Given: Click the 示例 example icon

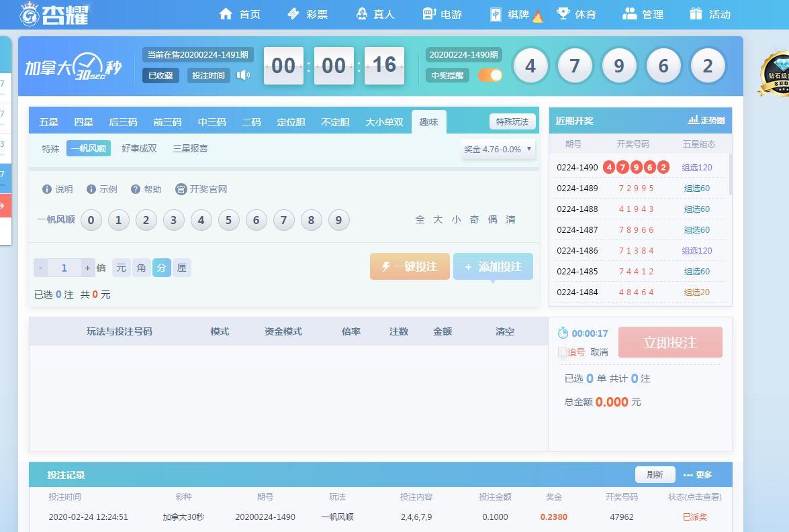Looking at the screenshot, I should [x=91, y=189].
